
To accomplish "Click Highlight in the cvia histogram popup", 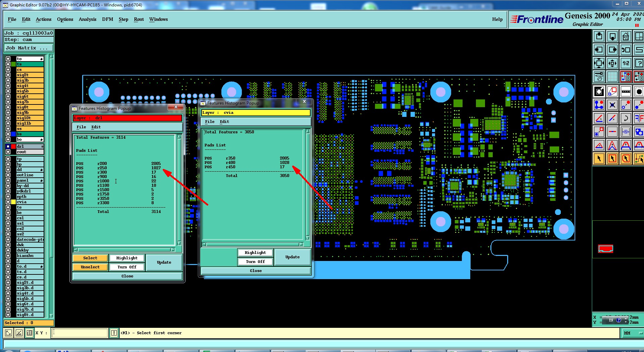I will tap(255, 253).
